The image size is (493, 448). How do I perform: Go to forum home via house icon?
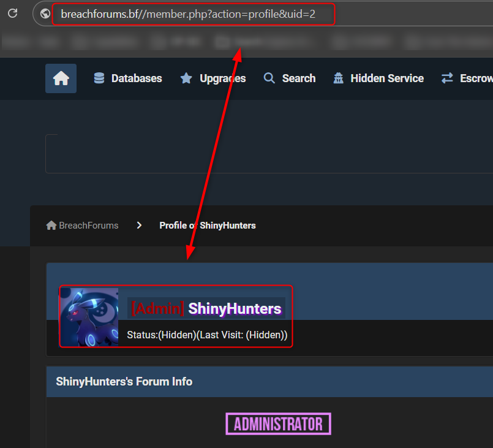(61, 78)
